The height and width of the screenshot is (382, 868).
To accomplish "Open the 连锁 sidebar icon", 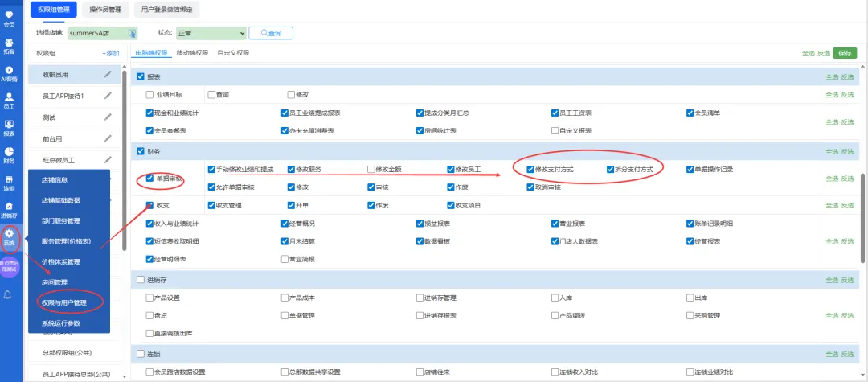I will coord(9,183).
